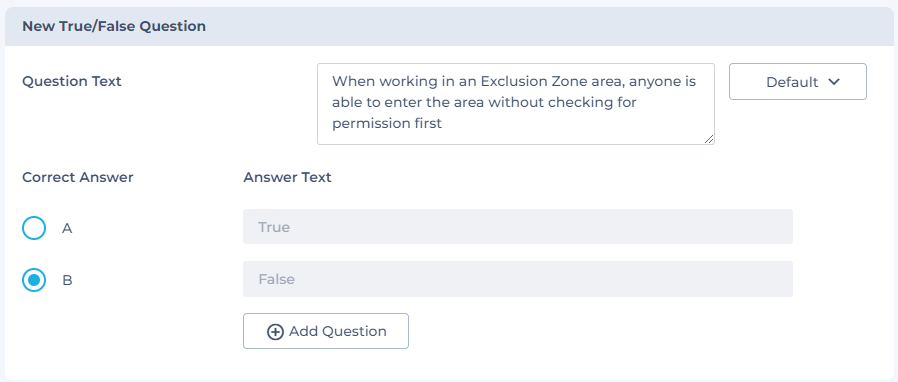Screen dimensions: 898x382
Task: Click the resize grip of the question textarea
Action: point(709,139)
